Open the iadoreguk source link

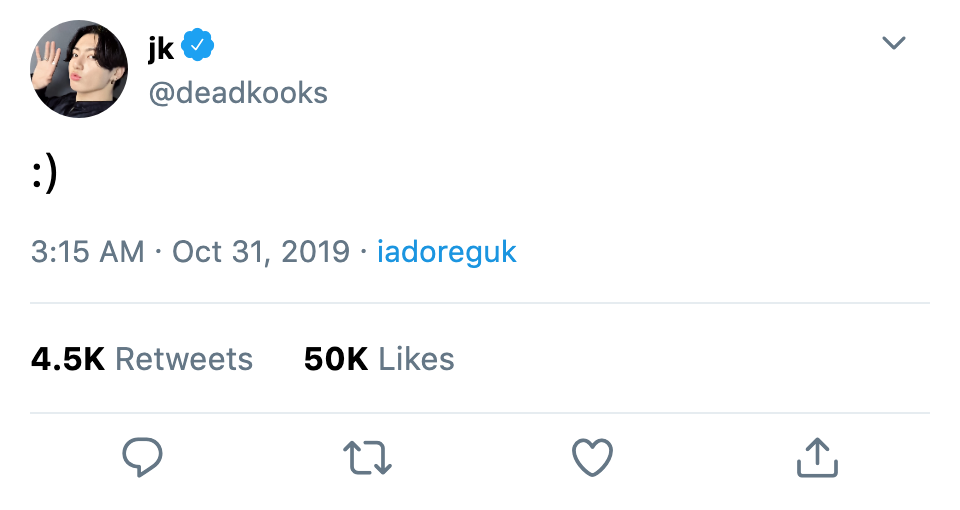pyautogui.click(x=446, y=252)
